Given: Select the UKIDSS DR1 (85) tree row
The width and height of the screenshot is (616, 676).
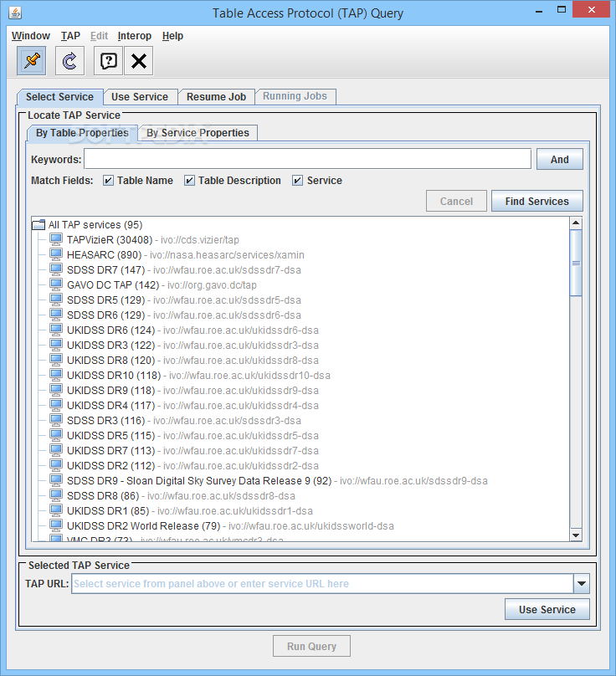Looking at the screenshot, I should point(190,511).
